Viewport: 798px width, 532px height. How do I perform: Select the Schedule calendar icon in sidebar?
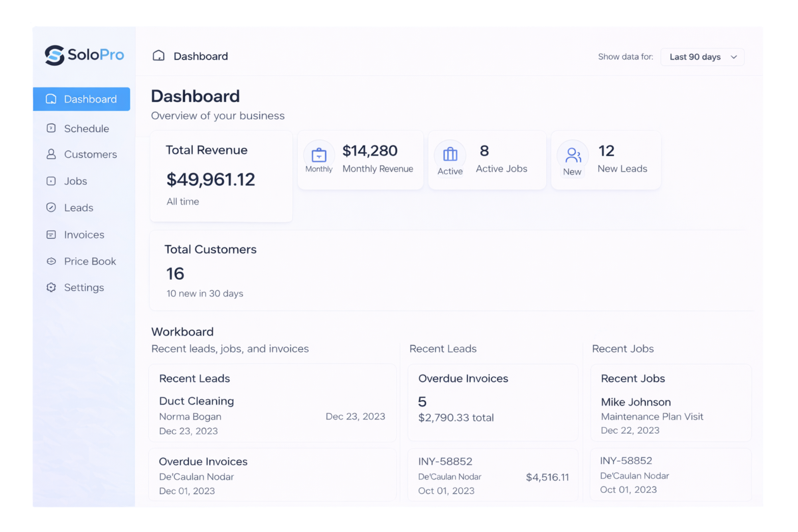51,128
